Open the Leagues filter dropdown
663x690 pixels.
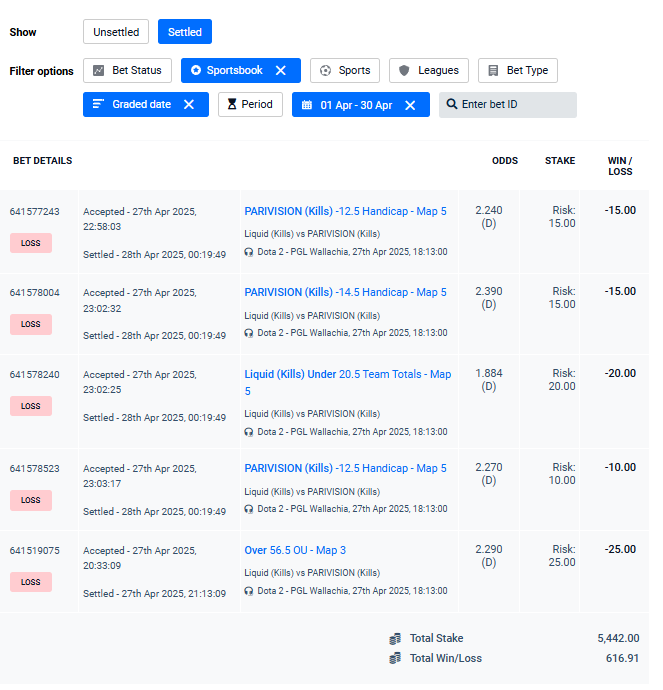[428, 70]
